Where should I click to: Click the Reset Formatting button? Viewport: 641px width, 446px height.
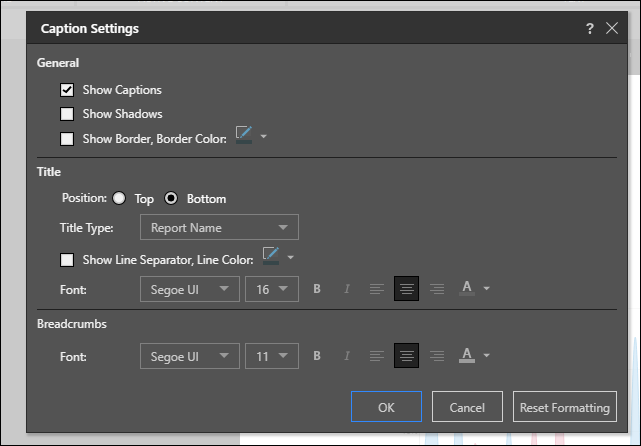[x=564, y=407]
